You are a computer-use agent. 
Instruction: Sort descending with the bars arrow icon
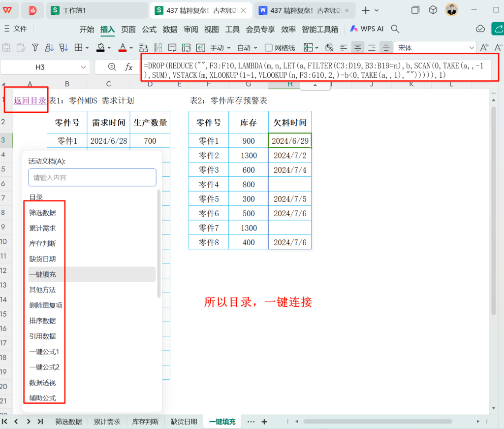tap(63, 48)
